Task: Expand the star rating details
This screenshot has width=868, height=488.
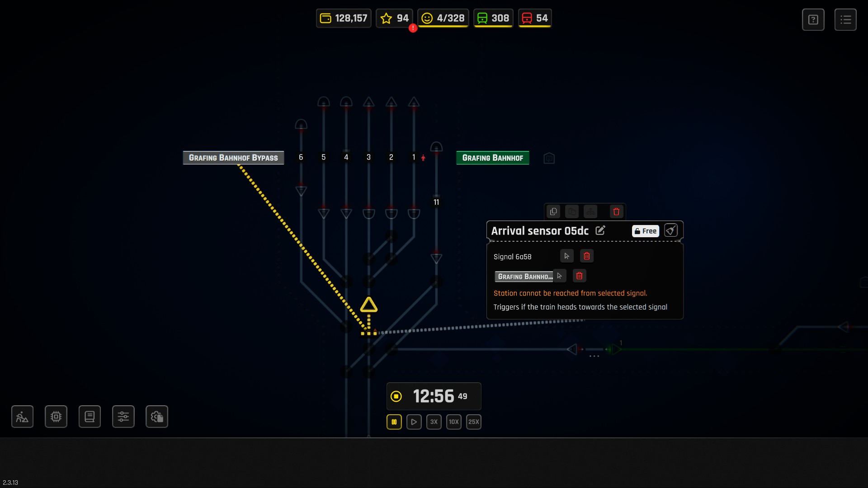Action: click(x=394, y=19)
